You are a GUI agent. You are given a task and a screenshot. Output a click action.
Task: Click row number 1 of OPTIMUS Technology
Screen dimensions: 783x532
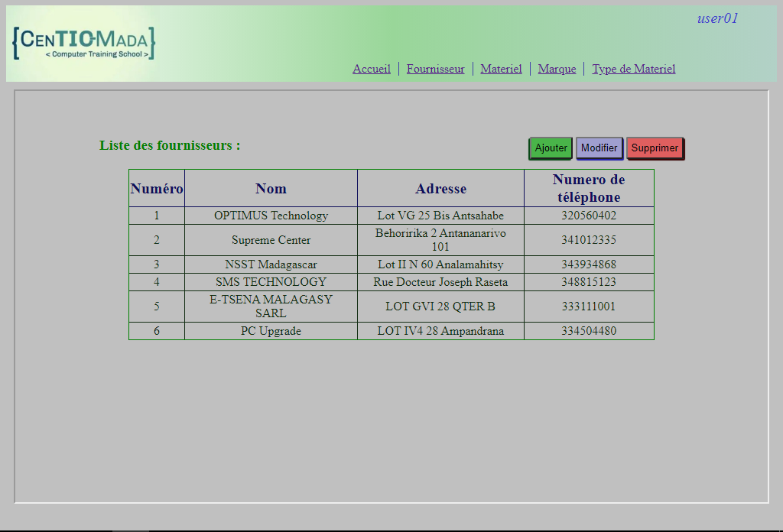tap(157, 216)
